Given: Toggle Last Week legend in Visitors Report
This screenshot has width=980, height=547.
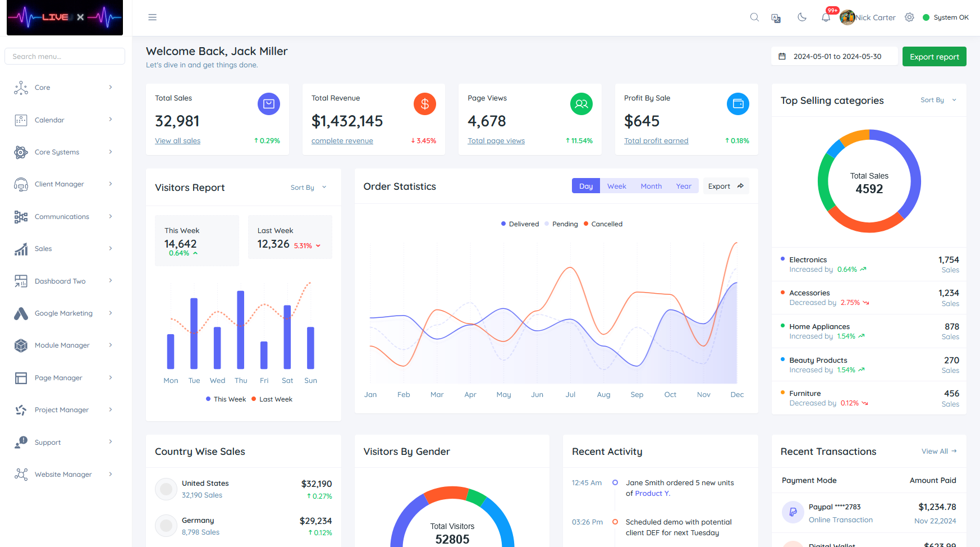Looking at the screenshot, I should 272,399.
